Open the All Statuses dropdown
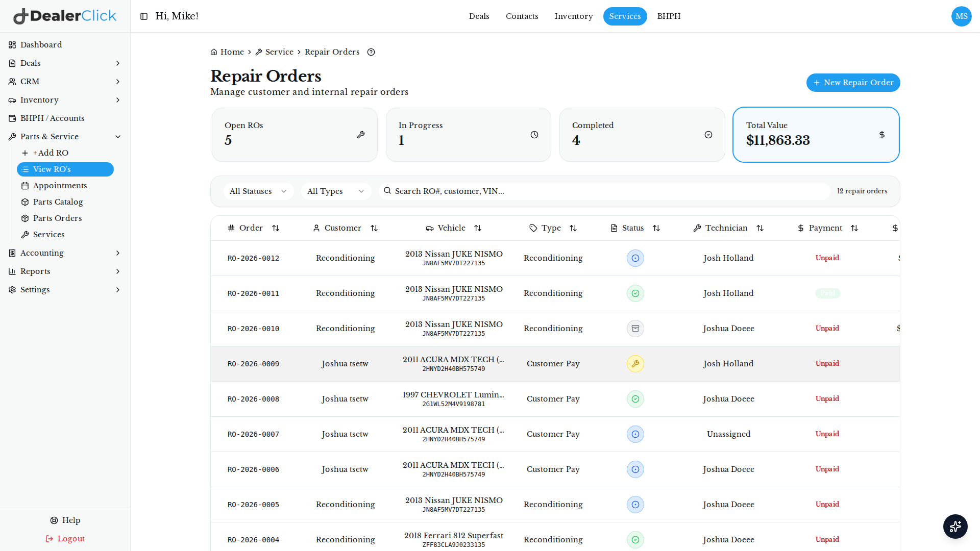The width and height of the screenshot is (980, 551). point(258,191)
